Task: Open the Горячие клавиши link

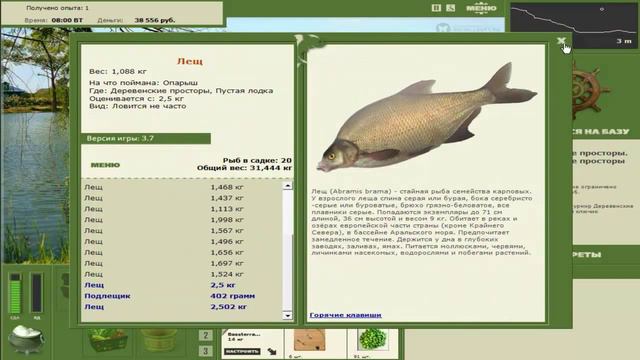Action: (345, 315)
